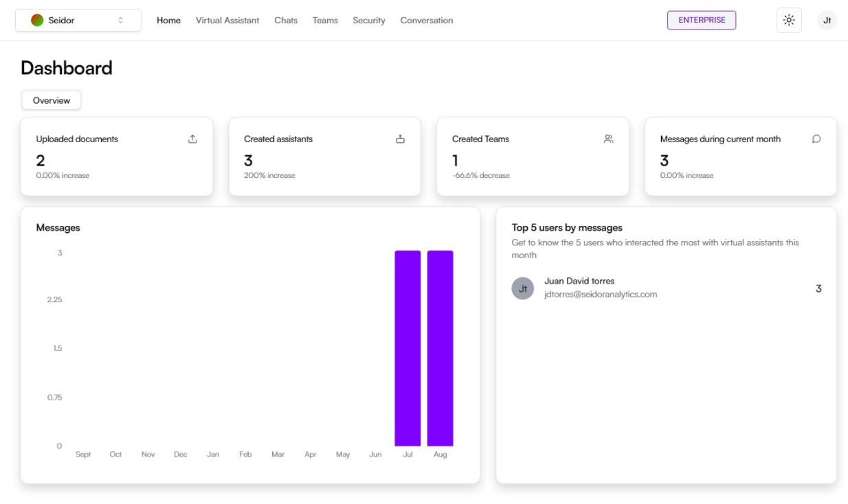Click Juan David torres gray avatar
This screenshot has height=504, width=848.
pyautogui.click(x=522, y=288)
